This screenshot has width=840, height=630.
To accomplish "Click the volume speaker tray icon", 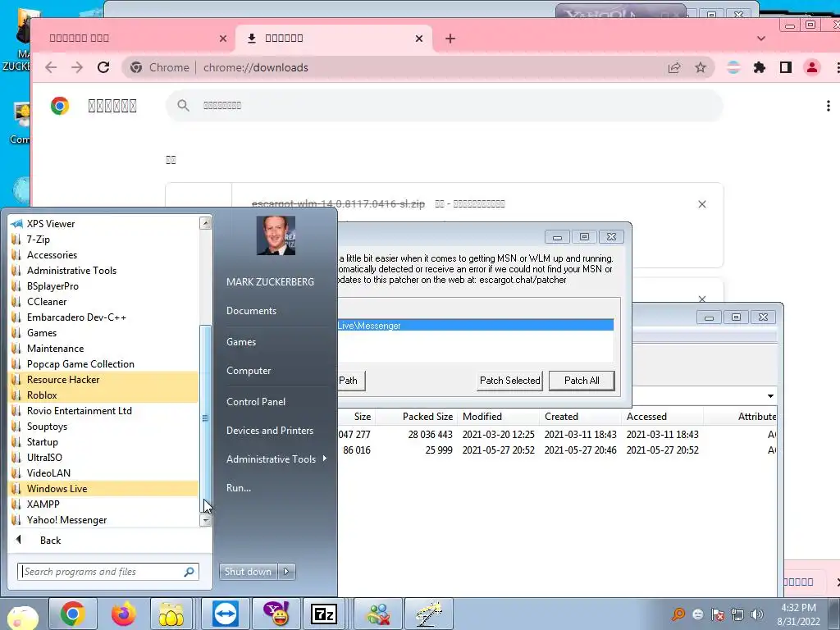I will [757, 614].
